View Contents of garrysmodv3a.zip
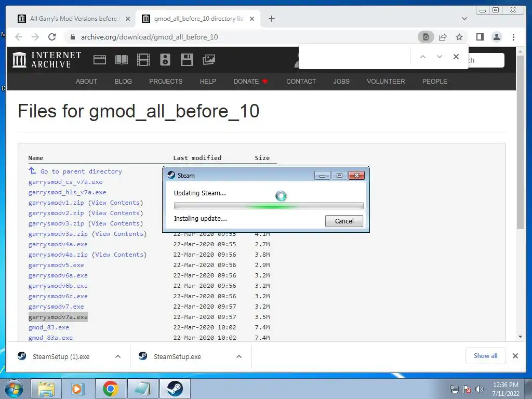 tap(119, 234)
